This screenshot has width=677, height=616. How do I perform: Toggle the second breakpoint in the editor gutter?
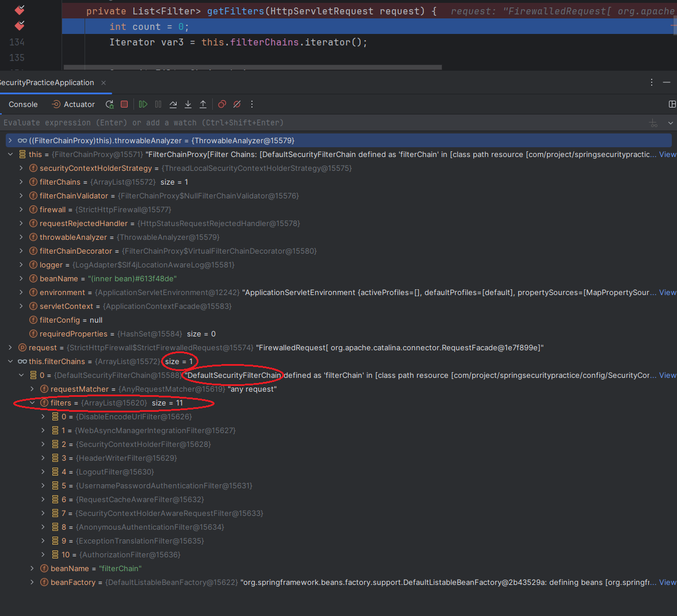pos(20,26)
